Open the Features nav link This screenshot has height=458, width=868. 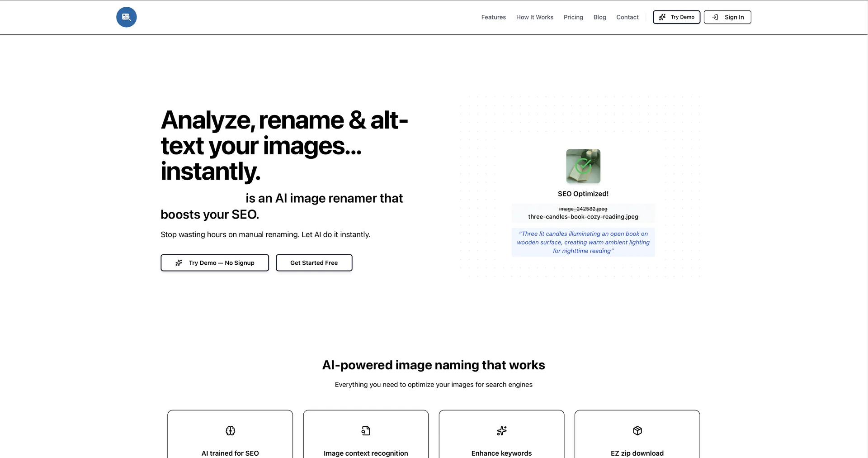(493, 17)
